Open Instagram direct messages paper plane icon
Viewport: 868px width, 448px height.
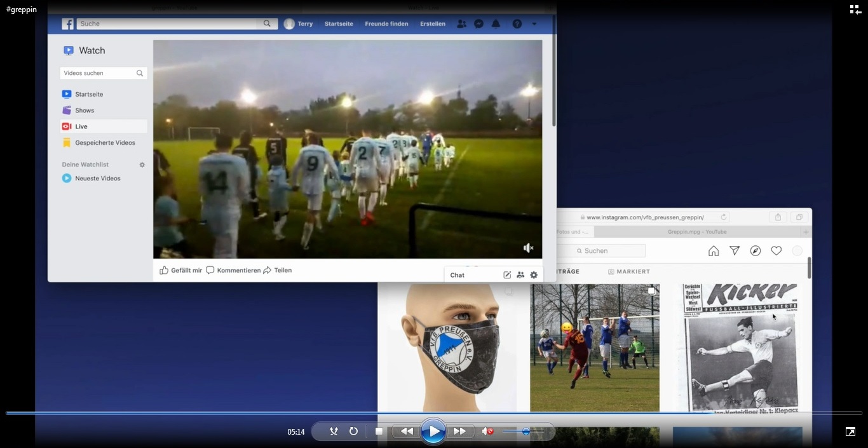click(735, 251)
